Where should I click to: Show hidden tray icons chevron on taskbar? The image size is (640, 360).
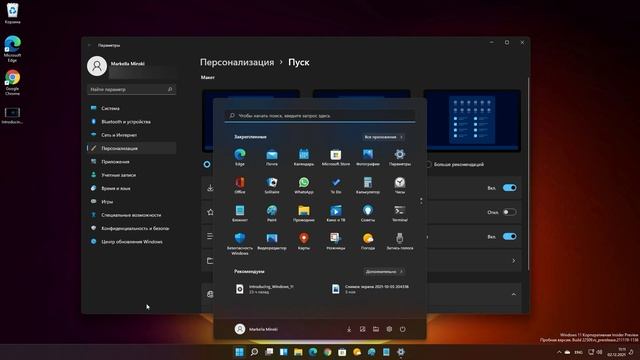click(x=559, y=352)
